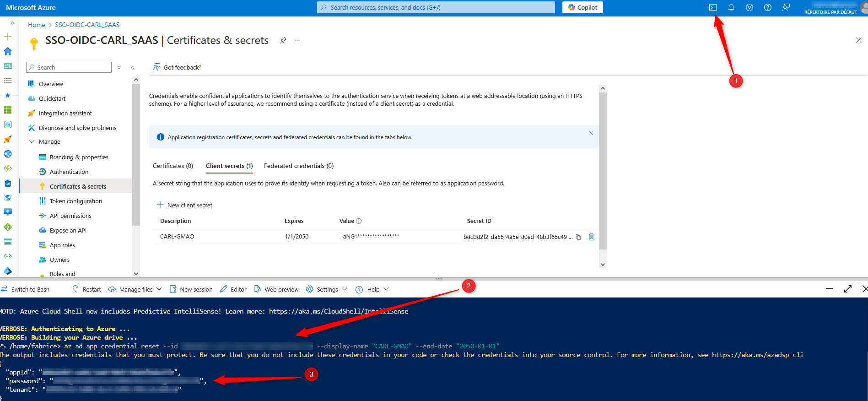
Task: Add a New client secret
Action: pos(184,205)
